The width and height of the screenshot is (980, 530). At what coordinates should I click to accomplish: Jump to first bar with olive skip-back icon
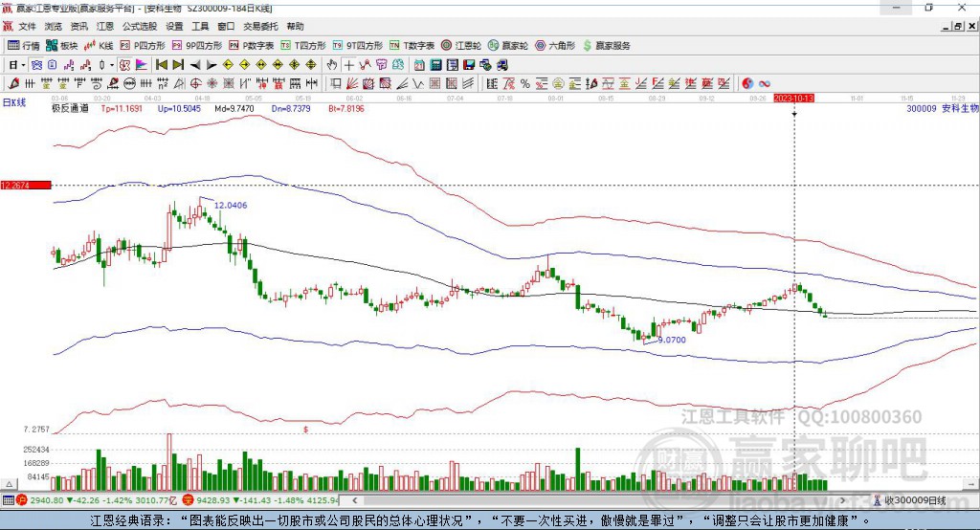point(162,65)
